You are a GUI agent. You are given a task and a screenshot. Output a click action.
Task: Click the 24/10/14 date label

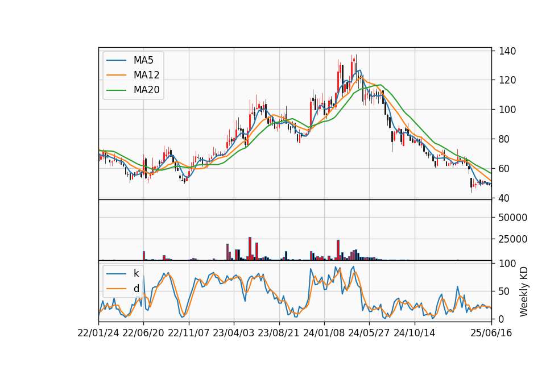[x=415, y=333]
